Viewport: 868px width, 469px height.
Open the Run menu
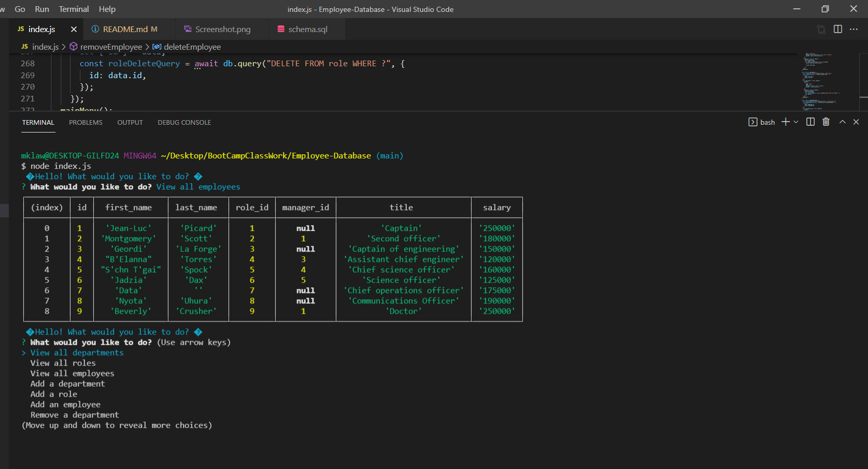click(42, 9)
